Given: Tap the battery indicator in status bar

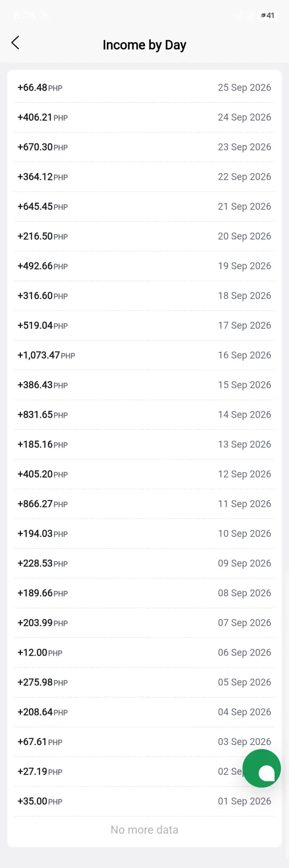Looking at the screenshot, I should click(267, 15).
